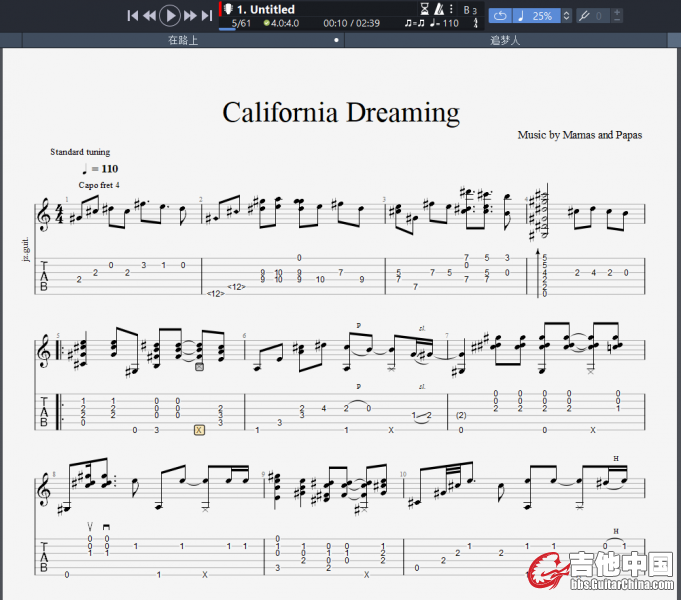Click the unsaved dot on 在路上 tab

336,40
